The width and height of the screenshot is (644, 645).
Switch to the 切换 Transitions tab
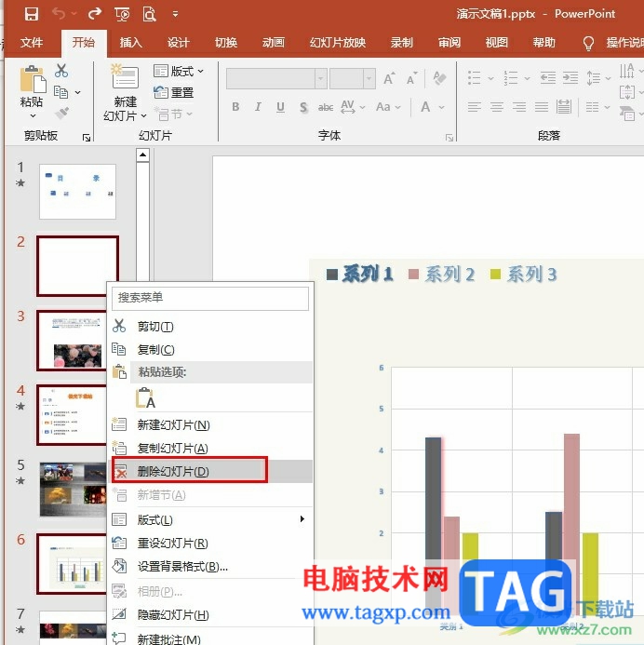click(x=226, y=43)
